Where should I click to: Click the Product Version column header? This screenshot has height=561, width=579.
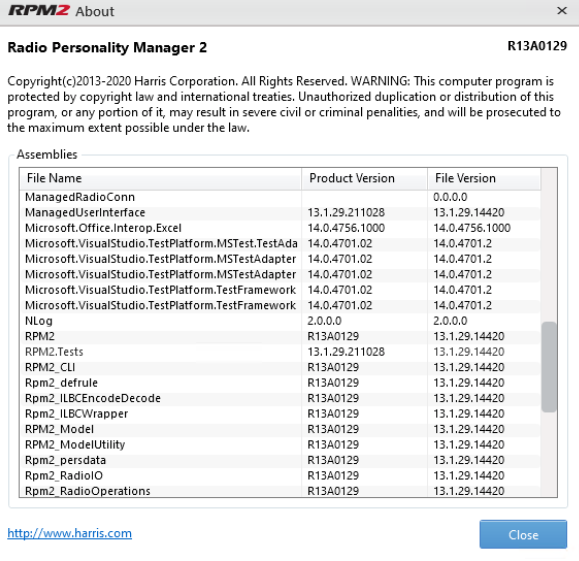click(x=364, y=178)
